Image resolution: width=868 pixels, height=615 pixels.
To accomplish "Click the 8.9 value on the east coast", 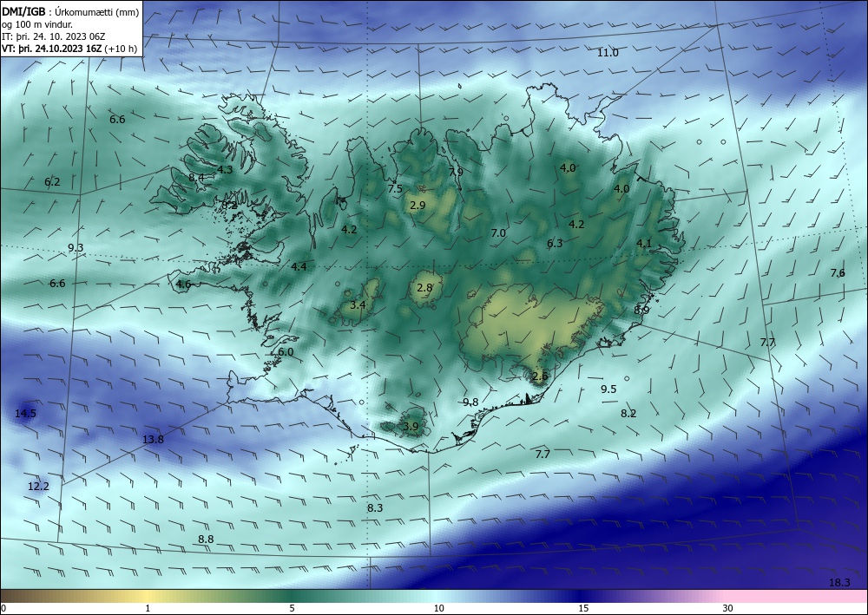I will [x=641, y=311].
